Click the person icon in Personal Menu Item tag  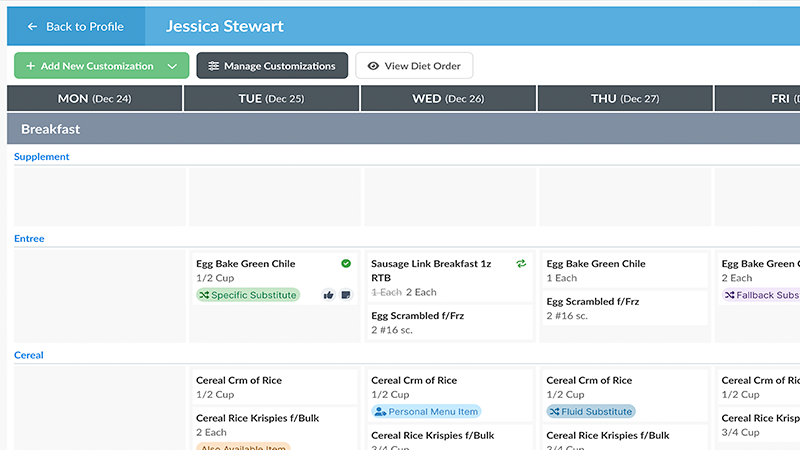[380, 411]
